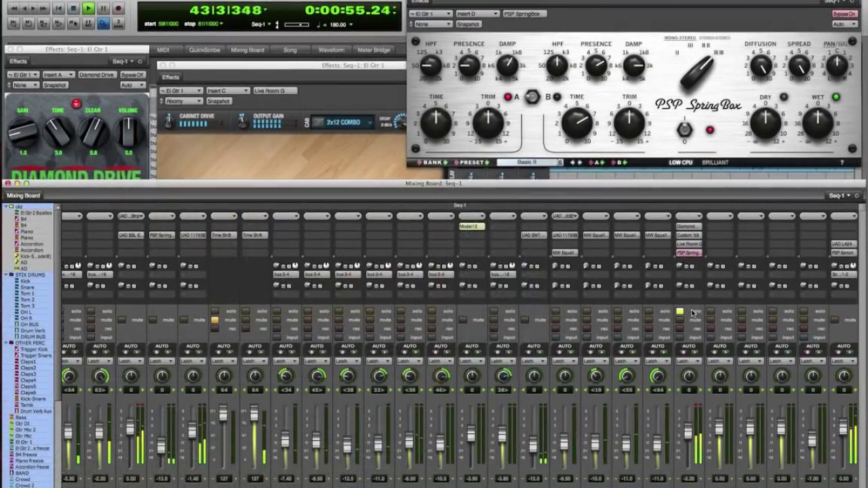Flip the SpringBox bypass footswitch below the logo
This screenshot has height=488, width=868.
[684, 129]
